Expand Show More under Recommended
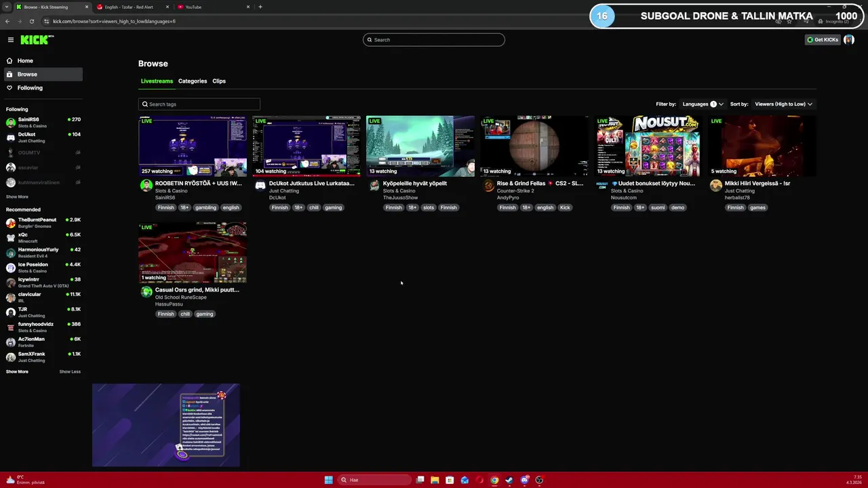868x488 pixels. point(17,371)
